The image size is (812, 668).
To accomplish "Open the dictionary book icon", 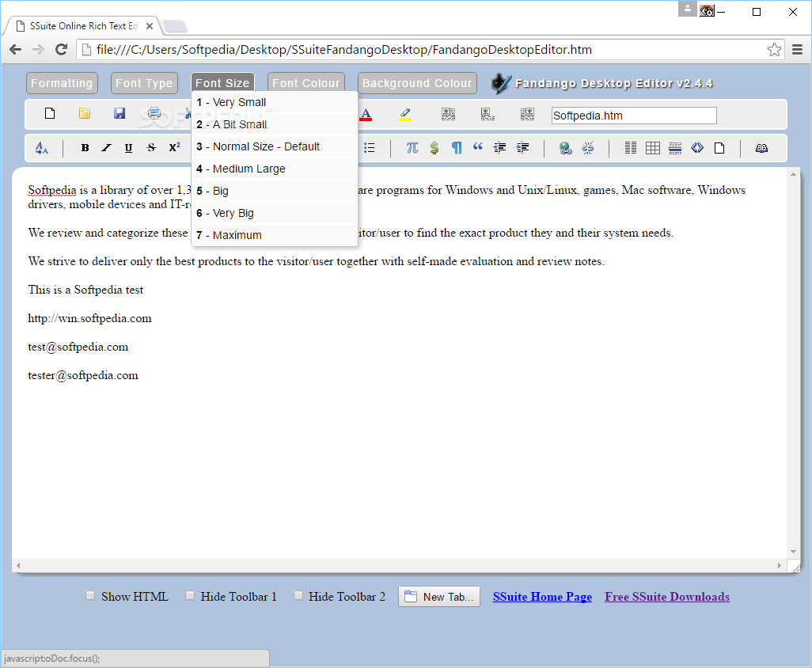I will pyautogui.click(x=761, y=149).
